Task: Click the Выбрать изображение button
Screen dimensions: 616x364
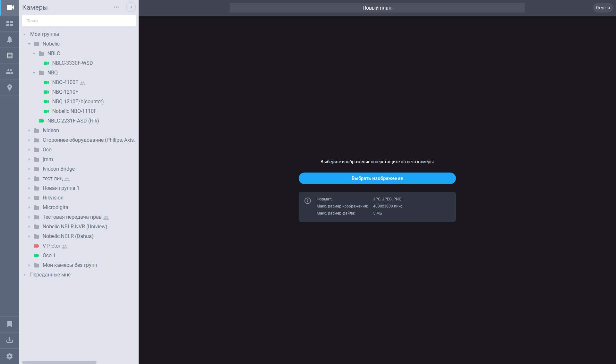Action: (x=377, y=178)
